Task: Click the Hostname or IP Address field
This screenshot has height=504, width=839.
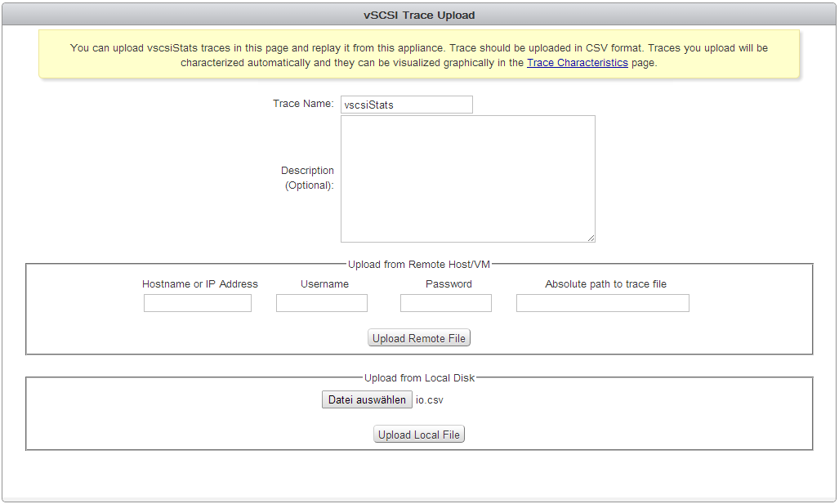Action: pyautogui.click(x=198, y=303)
